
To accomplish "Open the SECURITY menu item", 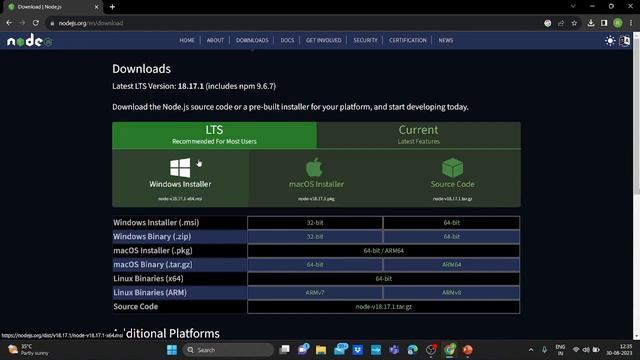I will click(365, 40).
